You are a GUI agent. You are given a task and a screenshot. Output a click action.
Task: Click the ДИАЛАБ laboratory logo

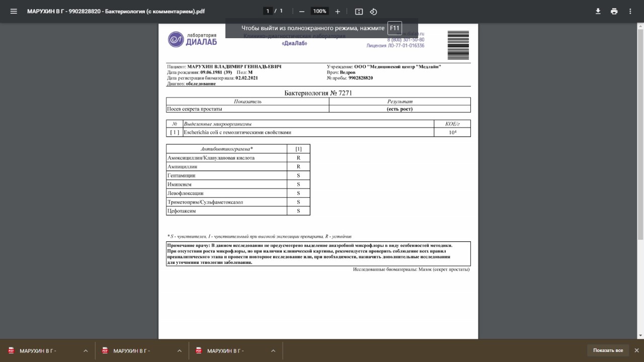193,39
